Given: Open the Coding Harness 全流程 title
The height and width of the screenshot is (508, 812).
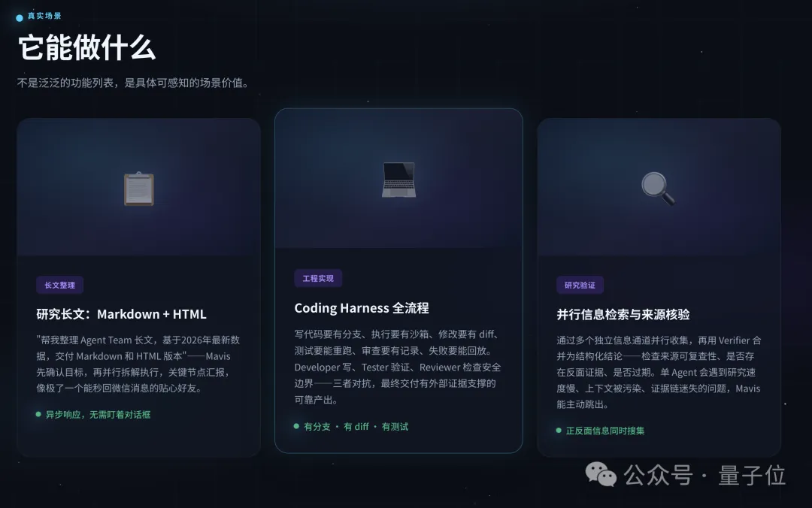Looking at the screenshot, I should 362,308.
